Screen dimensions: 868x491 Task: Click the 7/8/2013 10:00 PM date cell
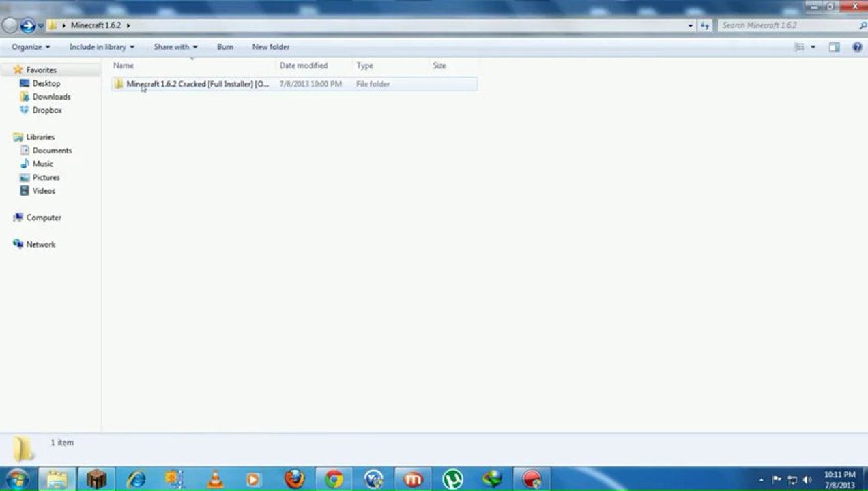[x=310, y=84]
